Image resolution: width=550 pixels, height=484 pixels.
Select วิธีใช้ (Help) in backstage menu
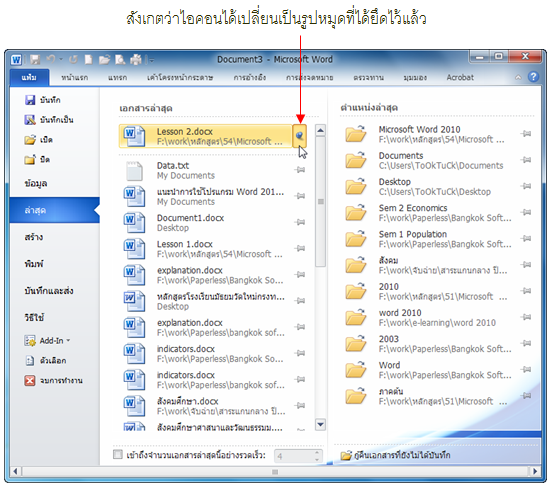[x=34, y=317]
